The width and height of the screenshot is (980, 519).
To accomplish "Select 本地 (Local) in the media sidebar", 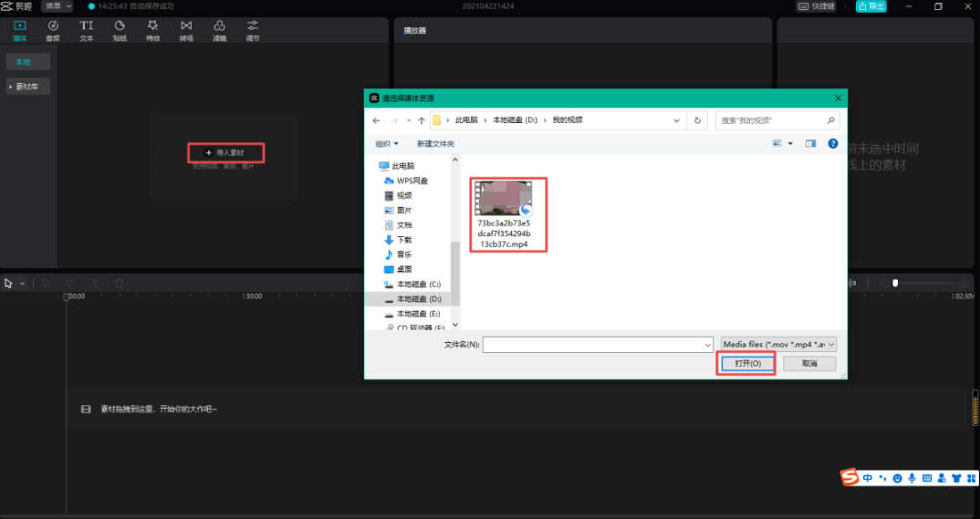I will 27,62.
